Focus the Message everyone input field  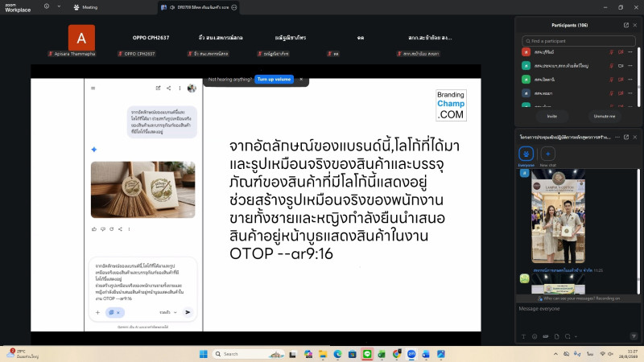(578, 317)
